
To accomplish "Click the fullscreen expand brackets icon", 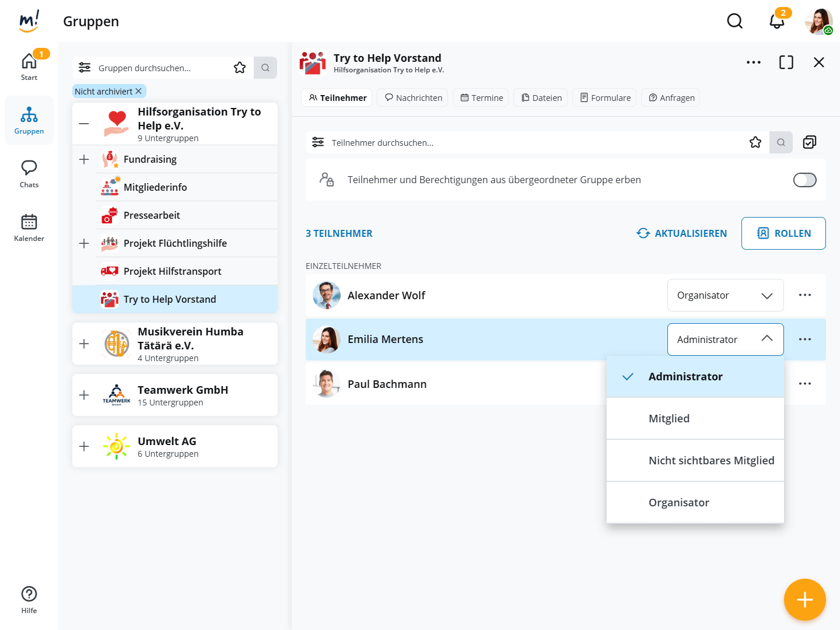I will [x=786, y=62].
